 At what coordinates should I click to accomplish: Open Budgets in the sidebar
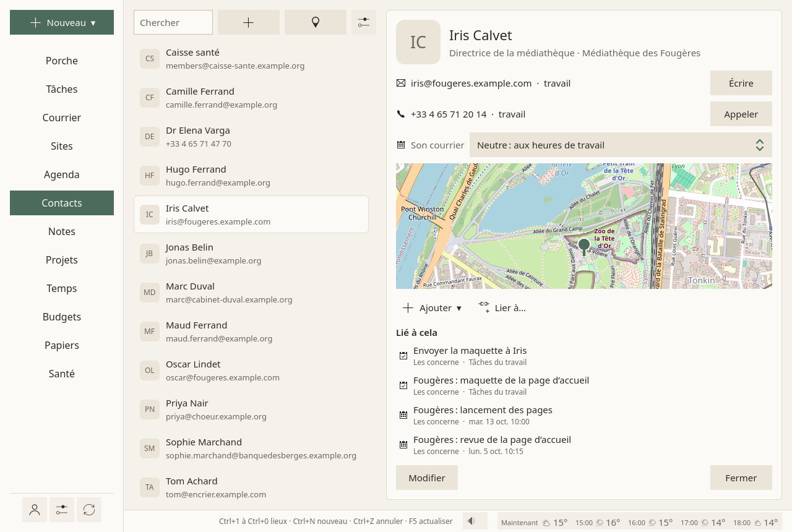click(x=62, y=317)
